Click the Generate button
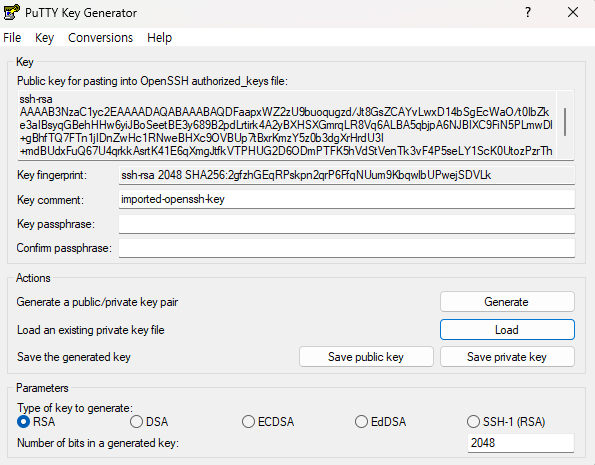 (x=507, y=302)
